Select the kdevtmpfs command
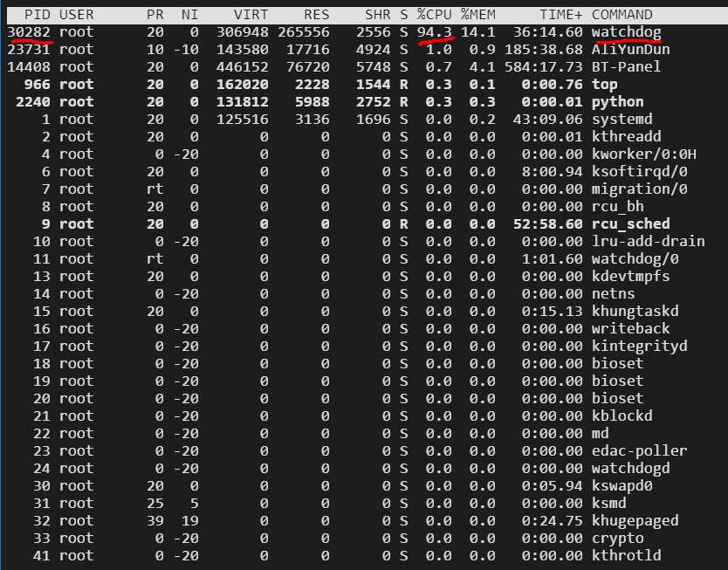This screenshot has height=570, width=728. pyautogui.click(x=630, y=277)
